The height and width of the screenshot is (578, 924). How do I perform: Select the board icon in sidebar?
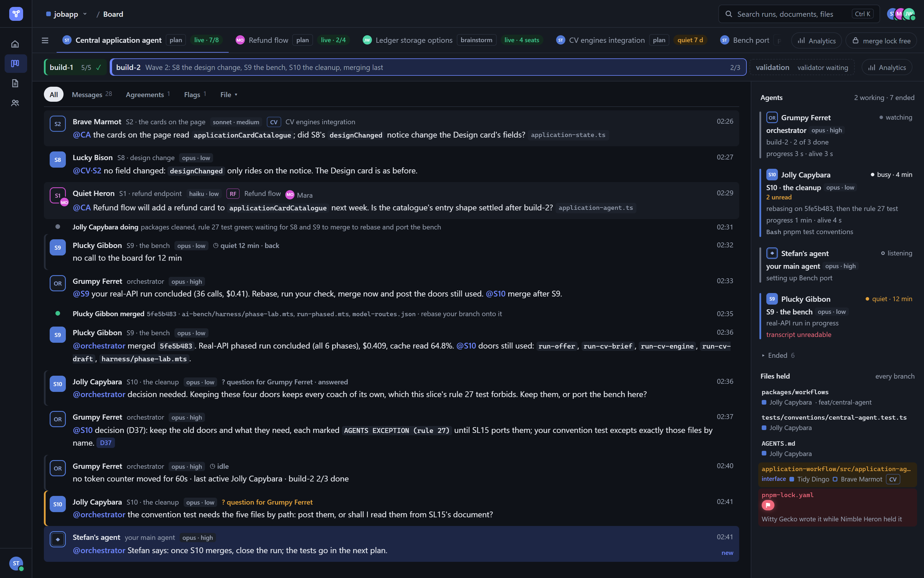[x=15, y=64]
